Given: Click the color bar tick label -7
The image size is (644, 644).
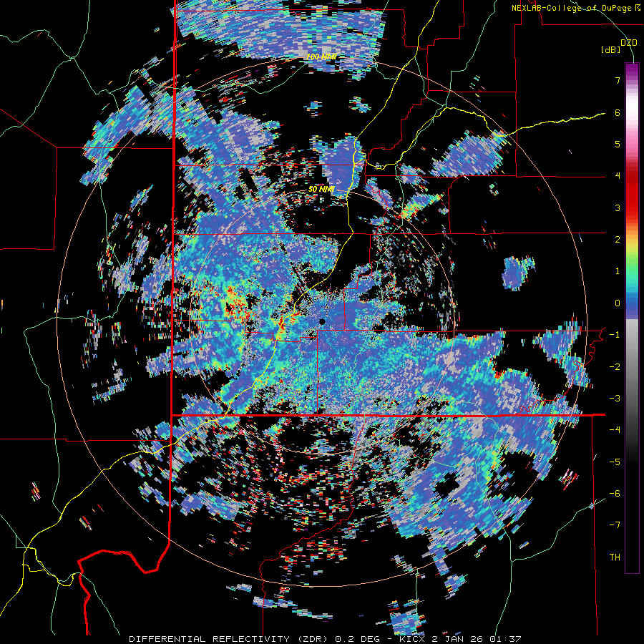Looking at the screenshot, I should click(x=615, y=525).
